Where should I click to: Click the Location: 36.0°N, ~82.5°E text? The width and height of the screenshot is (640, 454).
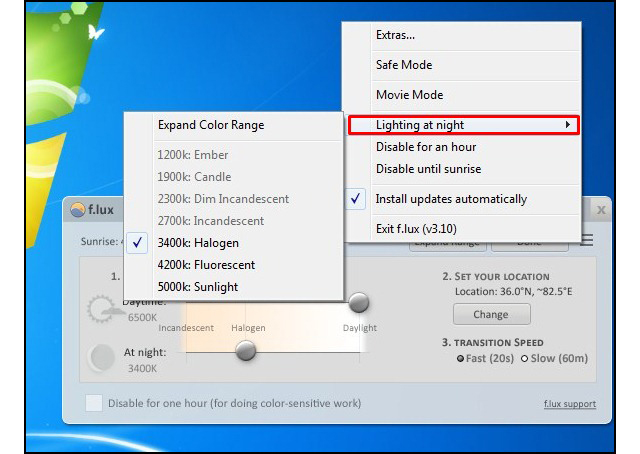point(513,292)
